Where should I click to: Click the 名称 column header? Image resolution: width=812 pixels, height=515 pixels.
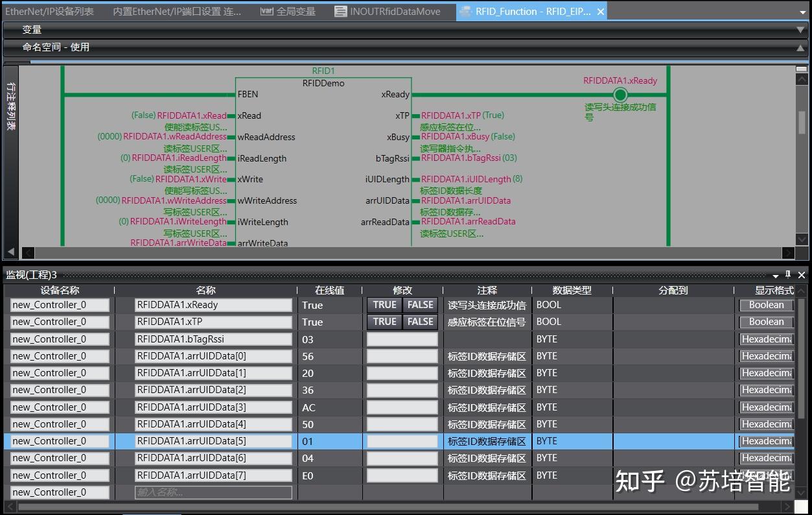[206, 291]
